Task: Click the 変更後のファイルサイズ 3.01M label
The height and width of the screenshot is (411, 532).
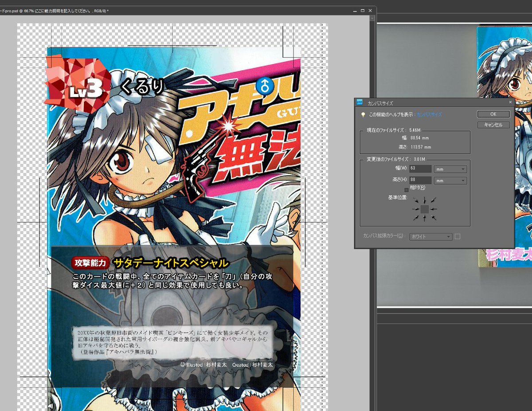Action: (396, 159)
